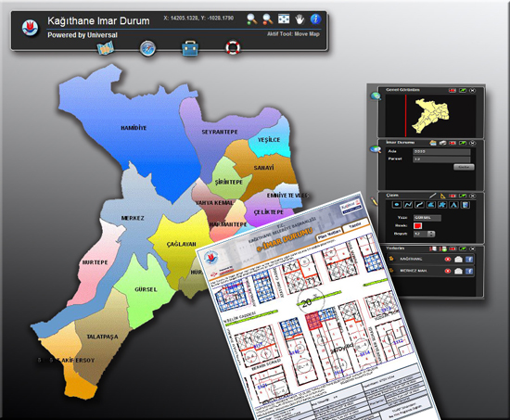Toggle the red eye on Merkez Mah row
The image size is (510, 420).
click(448, 271)
